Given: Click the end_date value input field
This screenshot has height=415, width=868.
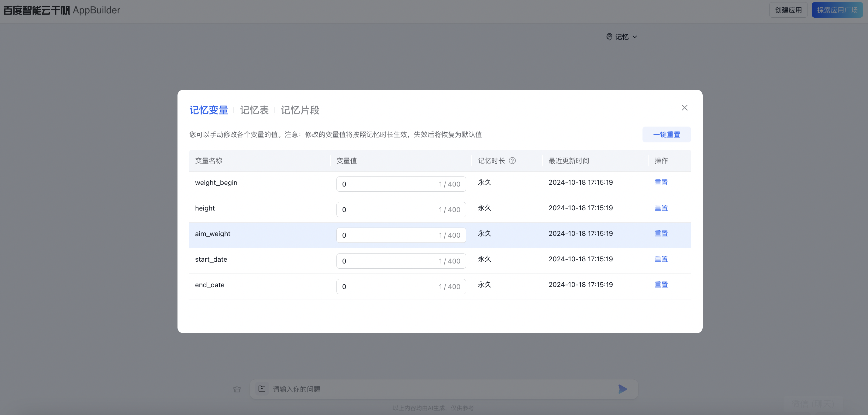Looking at the screenshot, I should [401, 287].
